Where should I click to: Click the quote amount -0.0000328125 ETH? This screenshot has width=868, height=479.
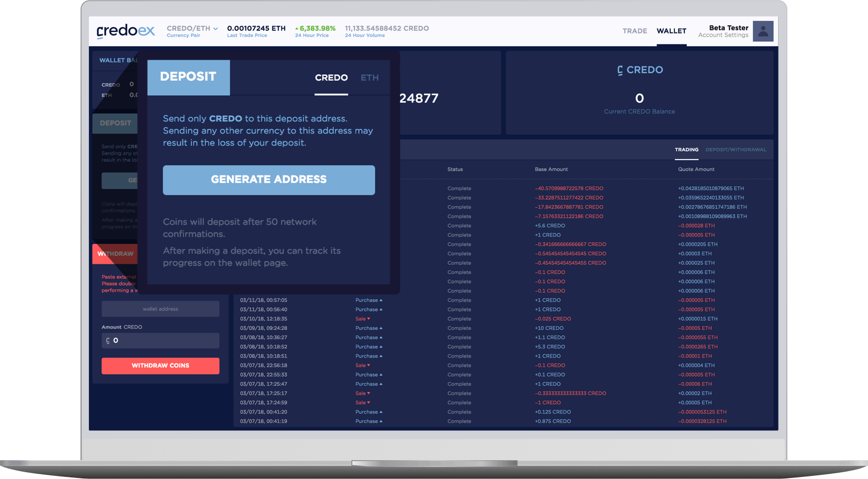point(702,421)
